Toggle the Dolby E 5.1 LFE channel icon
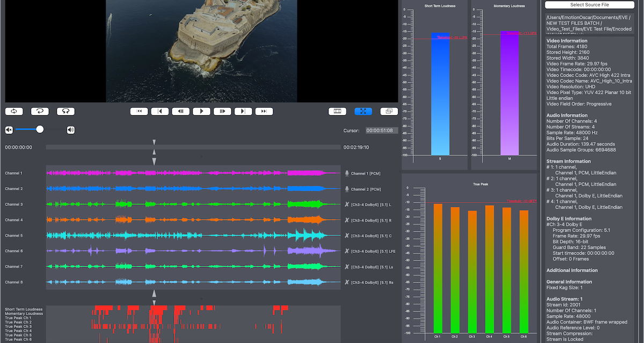 347,251
